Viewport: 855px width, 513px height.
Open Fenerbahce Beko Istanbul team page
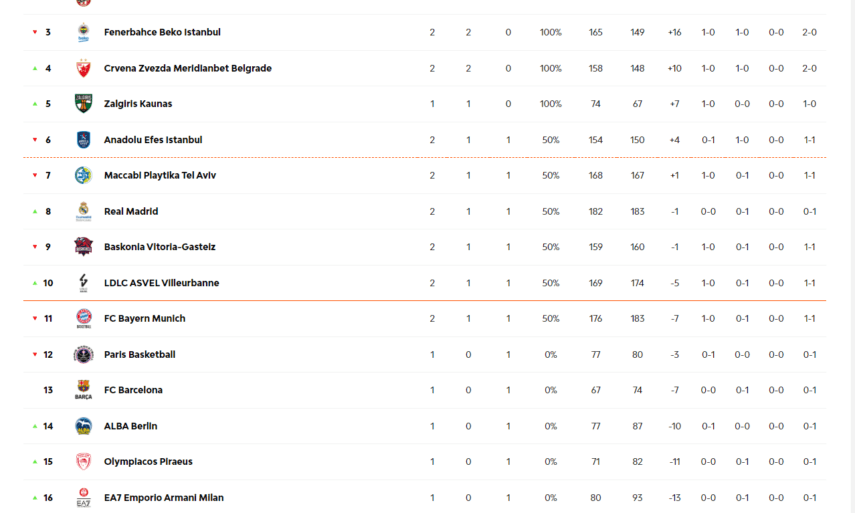tap(162, 32)
